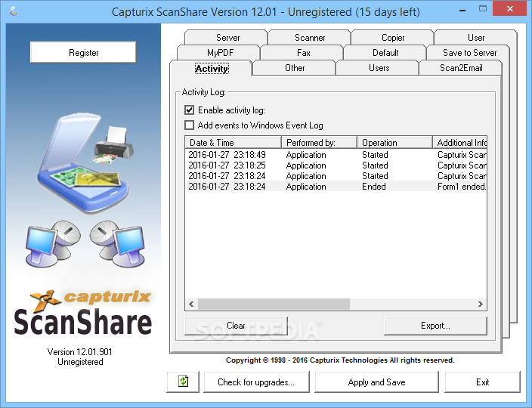Screen dimensions: 532x408
Task: Click the Export... button
Action: (435, 326)
